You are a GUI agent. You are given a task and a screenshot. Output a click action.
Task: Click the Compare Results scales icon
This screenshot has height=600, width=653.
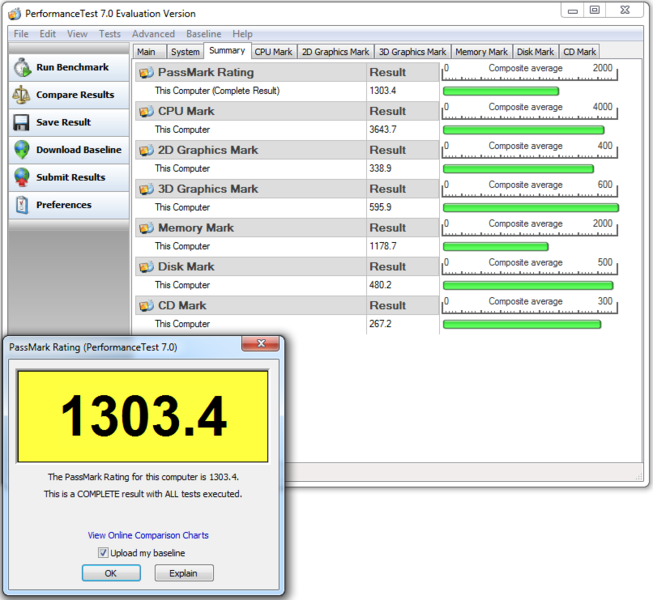click(21, 95)
